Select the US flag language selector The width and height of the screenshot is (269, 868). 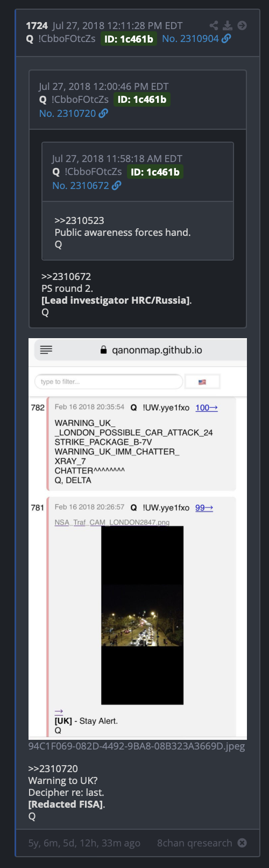coord(202,382)
